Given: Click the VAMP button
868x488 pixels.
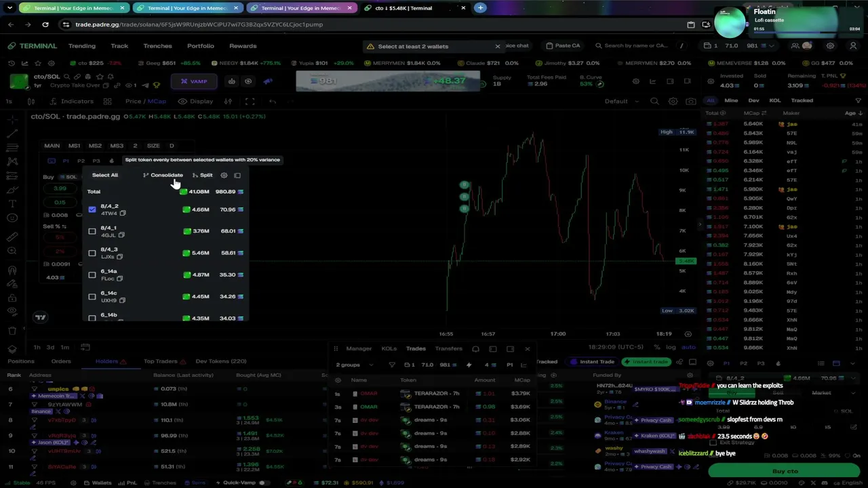Looking at the screenshot, I should click(194, 81).
